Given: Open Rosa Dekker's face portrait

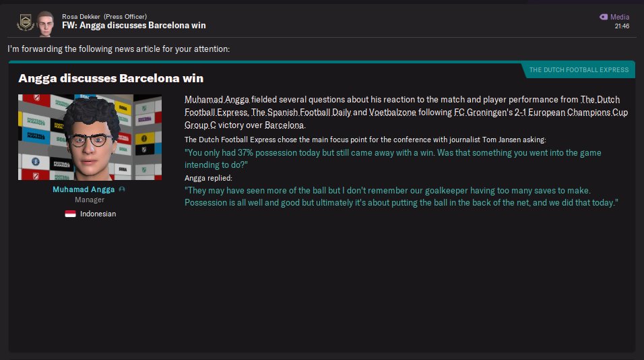Looking at the screenshot, I should pos(45,24).
